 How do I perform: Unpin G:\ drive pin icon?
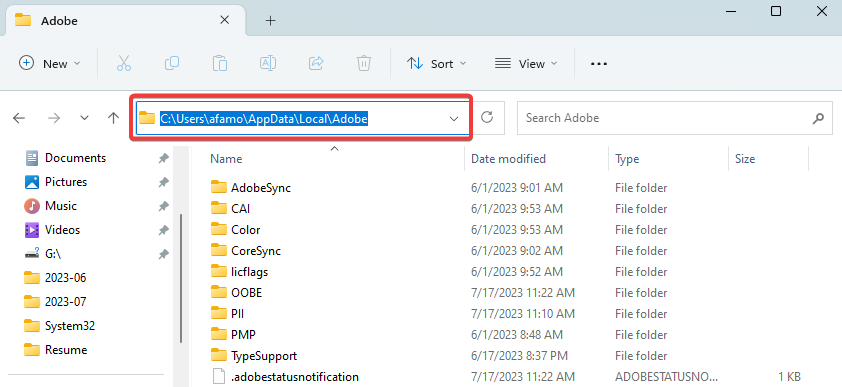[x=164, y=254]
